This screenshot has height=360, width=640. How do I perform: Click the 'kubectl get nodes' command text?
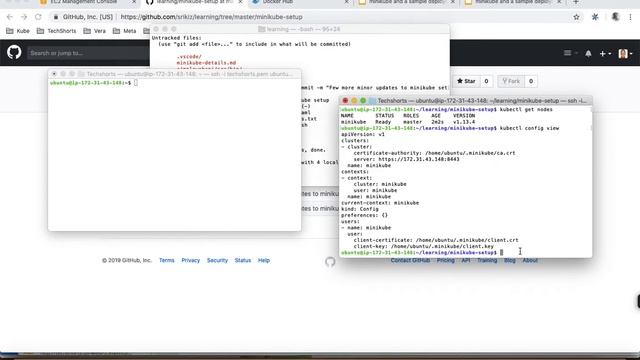526,109
